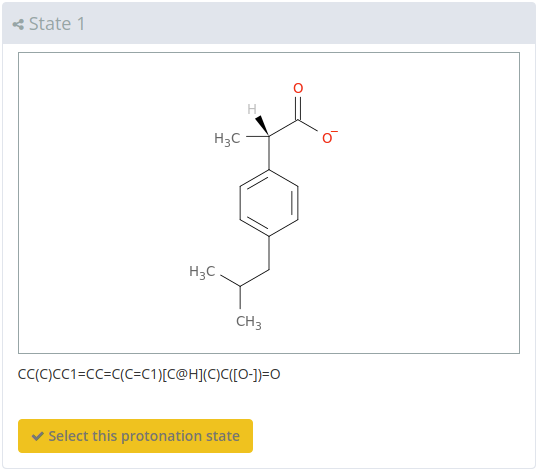Click the CH3 label at bottom of molecule

tap(249, 322)
